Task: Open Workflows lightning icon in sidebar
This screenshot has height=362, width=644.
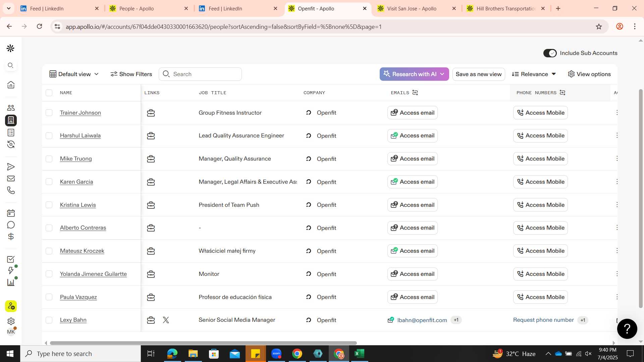Action: click(11, 270)
